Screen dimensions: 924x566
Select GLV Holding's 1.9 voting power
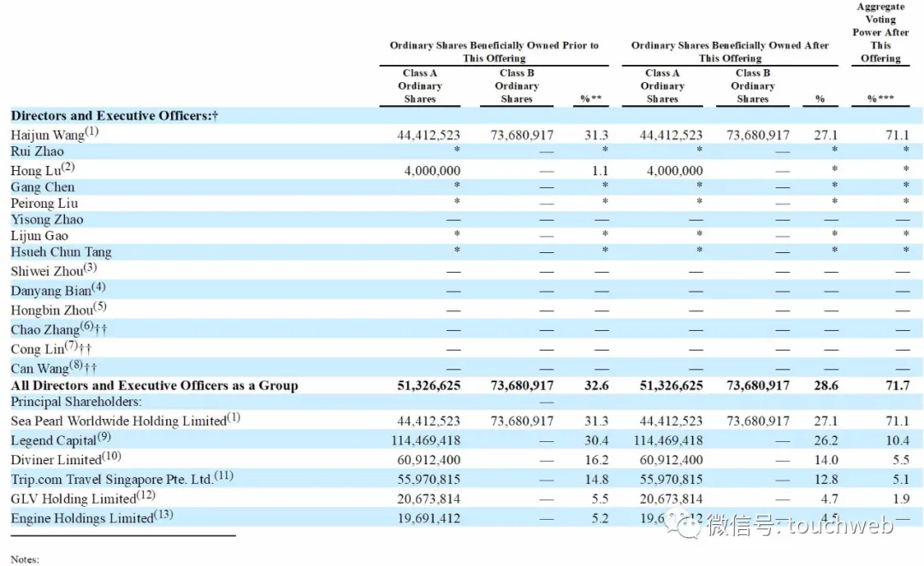click(x=900, y=498)
